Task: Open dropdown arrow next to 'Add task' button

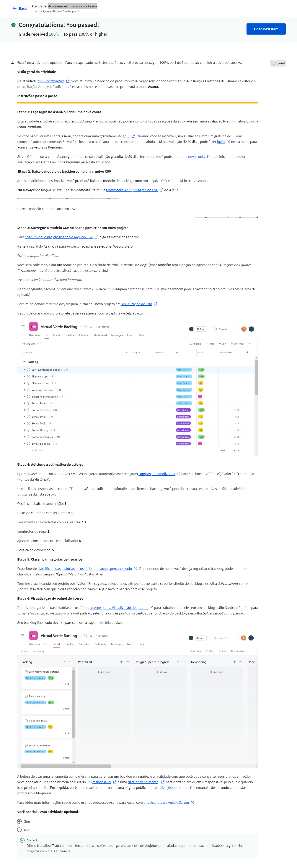Action: tap(38, 344)
